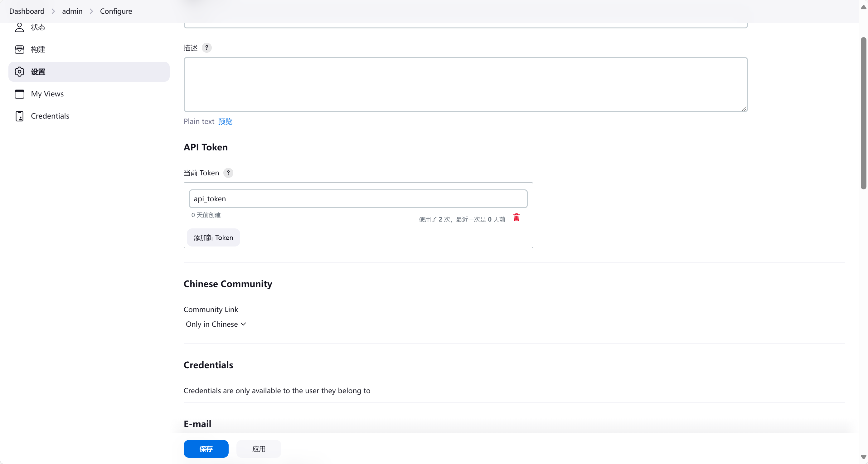Open help icon next to 描述 label
Viewport: 868px width, 464px height.
click(206, 48)
